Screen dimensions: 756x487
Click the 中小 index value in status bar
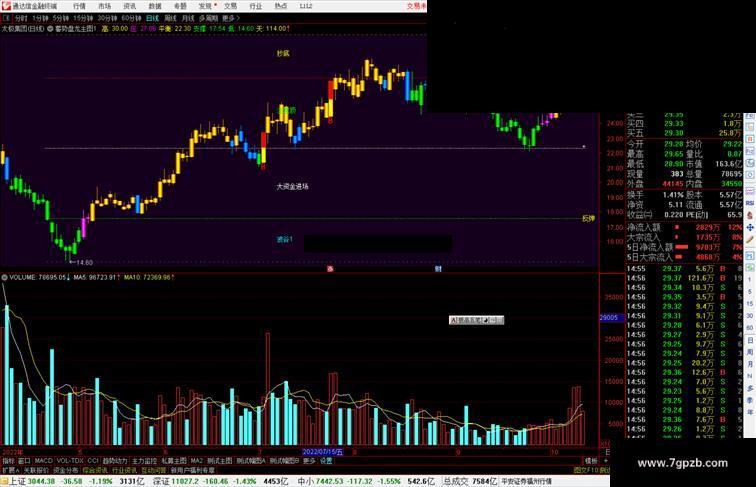tap(330, 481)
